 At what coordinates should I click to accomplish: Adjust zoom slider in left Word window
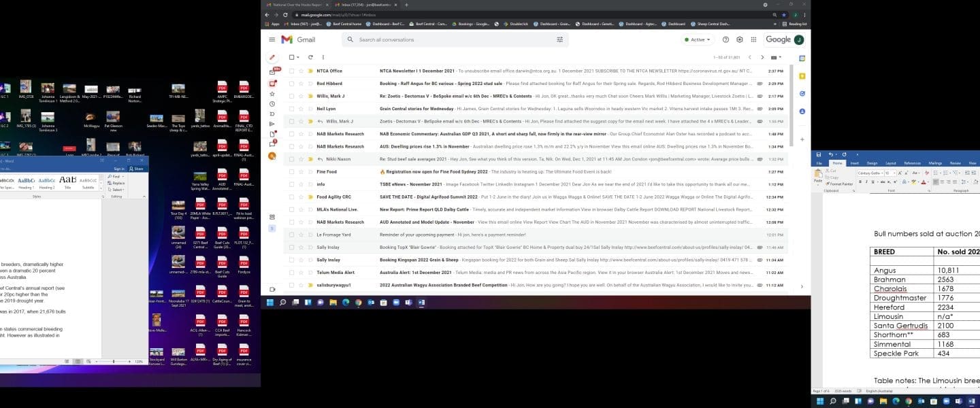pos(113,361)
